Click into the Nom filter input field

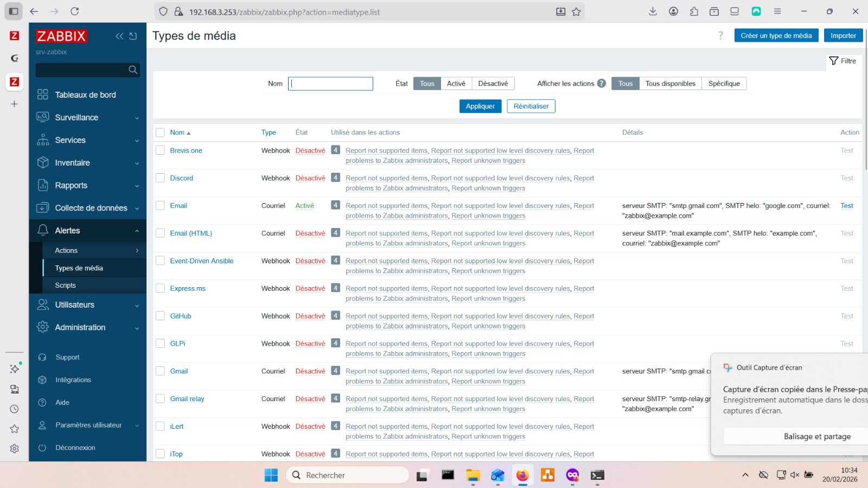pyautogui.click(x=330, y=84)
